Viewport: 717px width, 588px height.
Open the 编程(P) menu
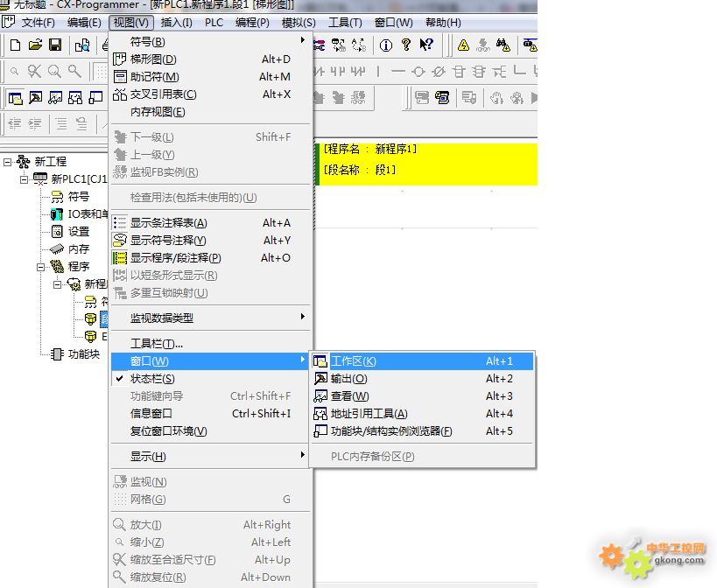(x=252, y=23)
